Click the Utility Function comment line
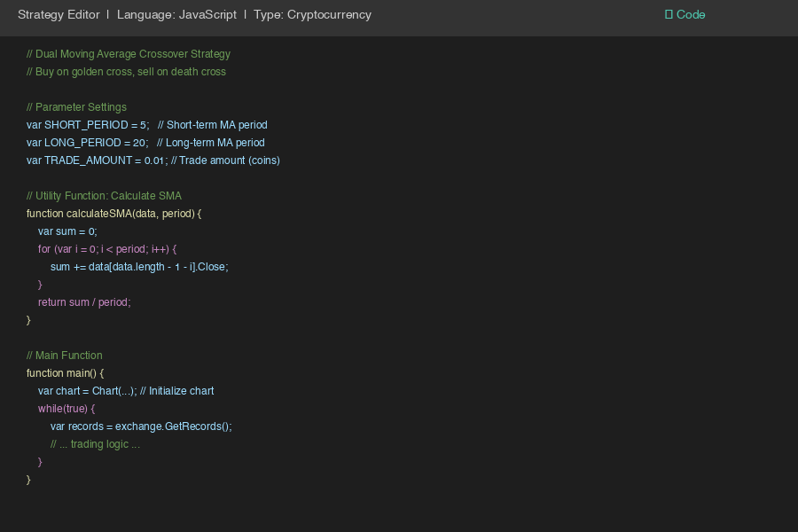Viewport: 798px width, 532px height. pyautogui.click(x=105, y=195)
